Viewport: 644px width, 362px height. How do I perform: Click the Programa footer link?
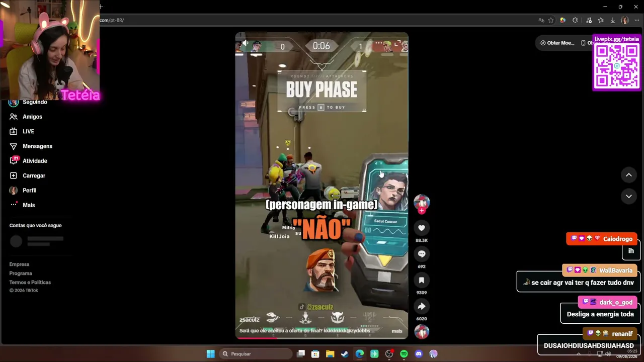21,274
